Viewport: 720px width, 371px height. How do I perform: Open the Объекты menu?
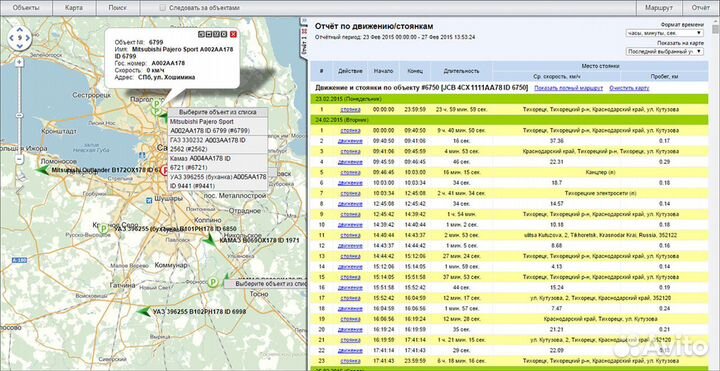(26, 8)
